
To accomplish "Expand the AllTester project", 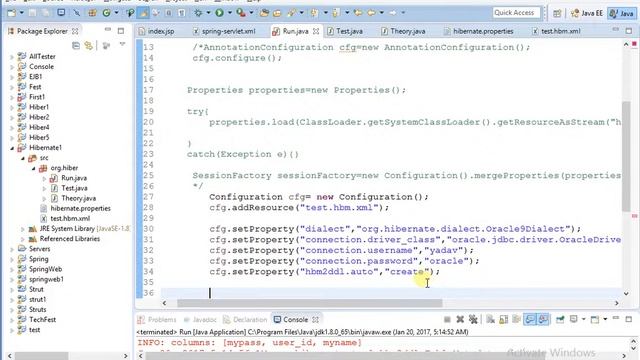I will tap(12, 57).
